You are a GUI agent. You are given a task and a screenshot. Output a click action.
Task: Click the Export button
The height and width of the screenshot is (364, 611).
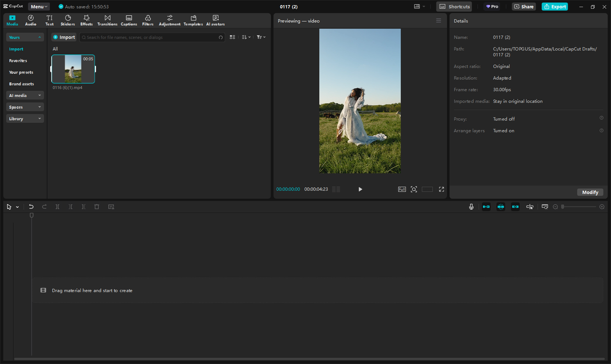pyautogui.click(x=554, y=6)
